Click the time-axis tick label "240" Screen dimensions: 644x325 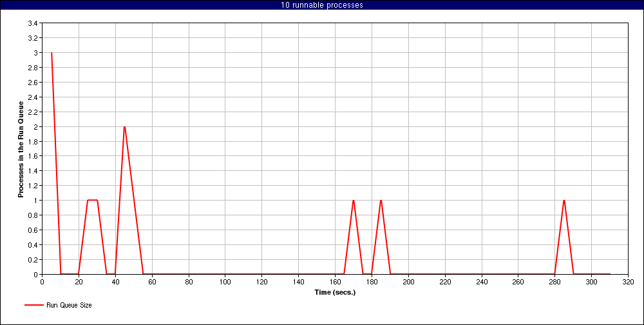point(481,282)
